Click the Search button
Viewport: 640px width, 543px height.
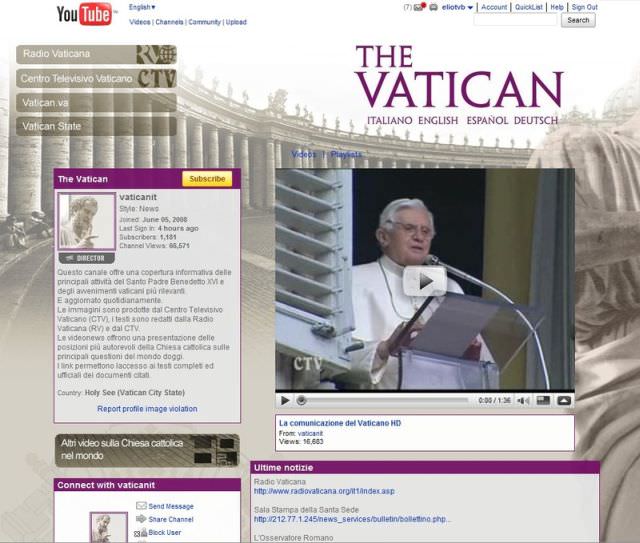click(x=578, y=20)
